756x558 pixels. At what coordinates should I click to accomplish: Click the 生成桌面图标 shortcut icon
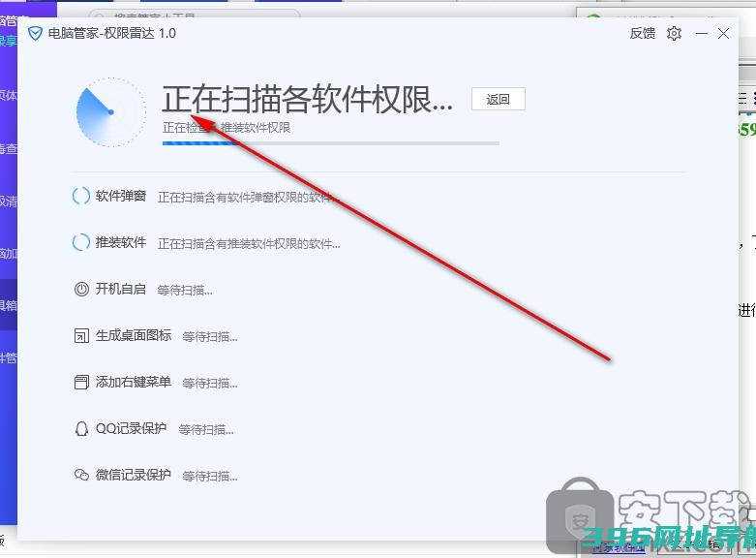click(81, 335)
